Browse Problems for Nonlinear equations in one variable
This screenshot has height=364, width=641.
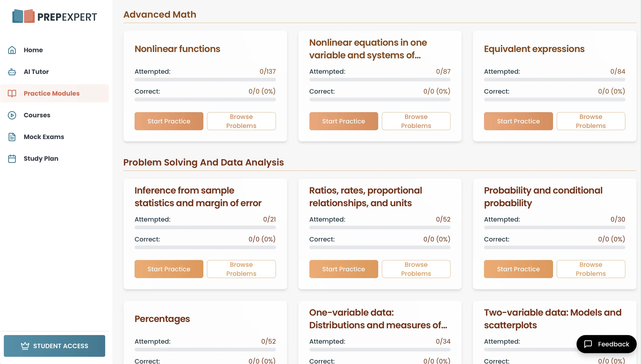tap(416, 121)
